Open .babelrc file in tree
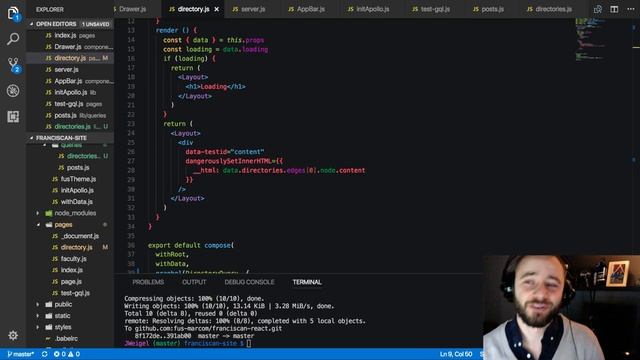The height and width of the screenshot is (360, 640). click(70, 338)
